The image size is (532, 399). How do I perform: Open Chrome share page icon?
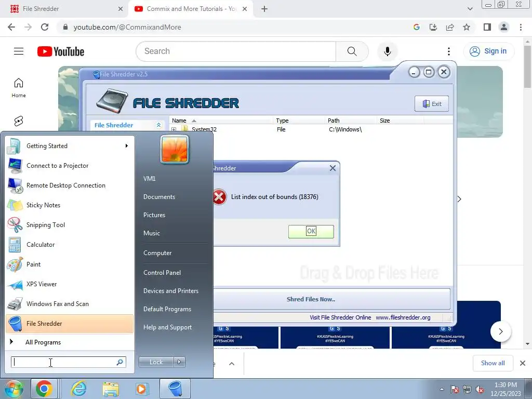click(x=450, y=27)
